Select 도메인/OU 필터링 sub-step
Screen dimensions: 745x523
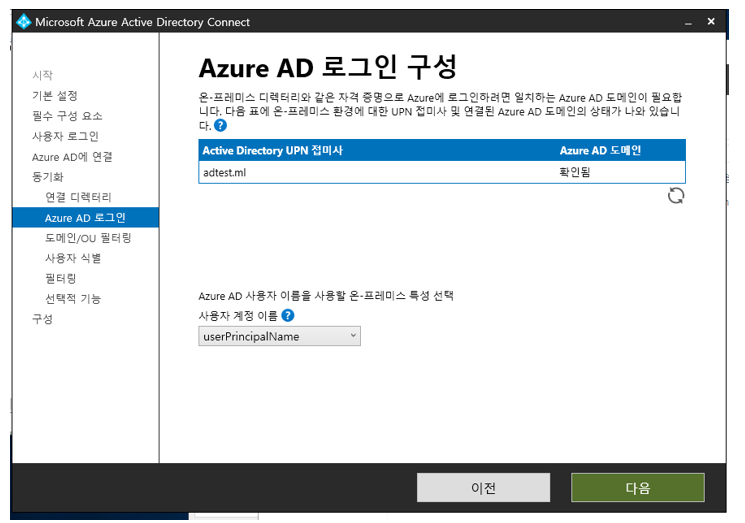(x=88, y=238)
